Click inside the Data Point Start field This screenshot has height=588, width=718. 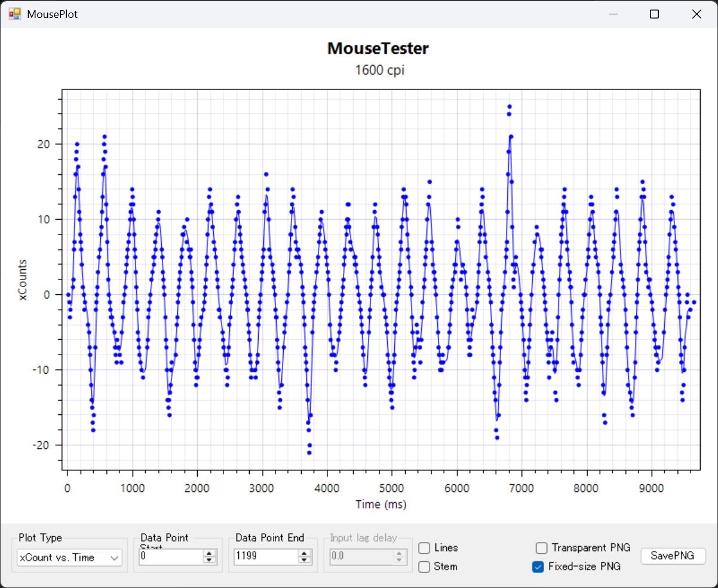[x=170, y=557]
